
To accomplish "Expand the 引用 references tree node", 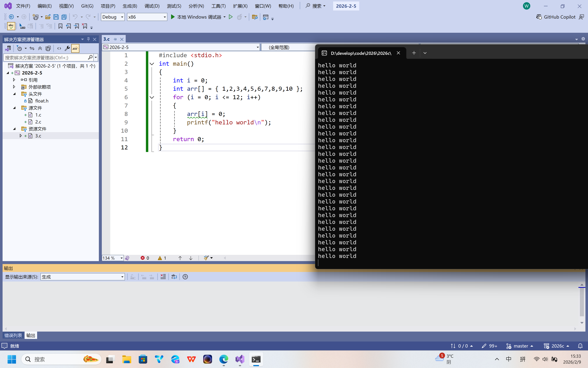I will tap(14, 80).
